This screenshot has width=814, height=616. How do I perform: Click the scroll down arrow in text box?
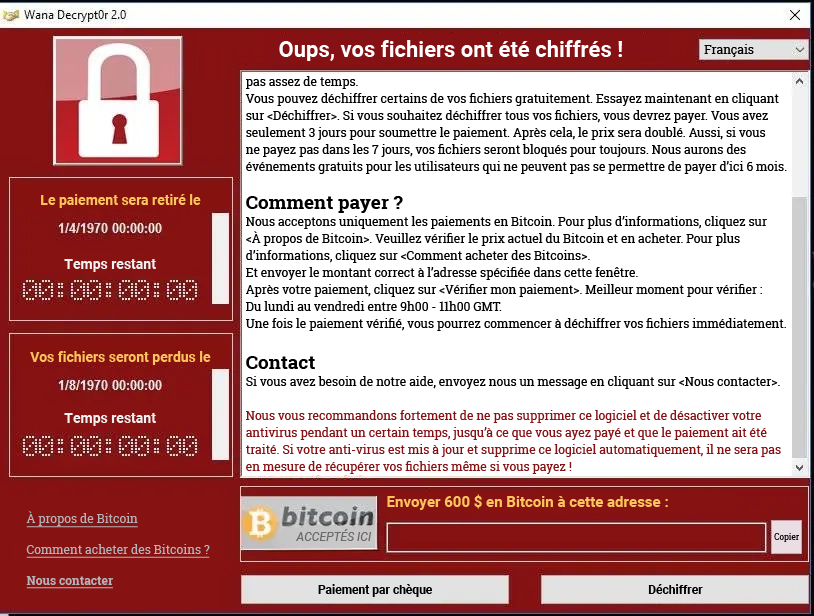[799, 468]
